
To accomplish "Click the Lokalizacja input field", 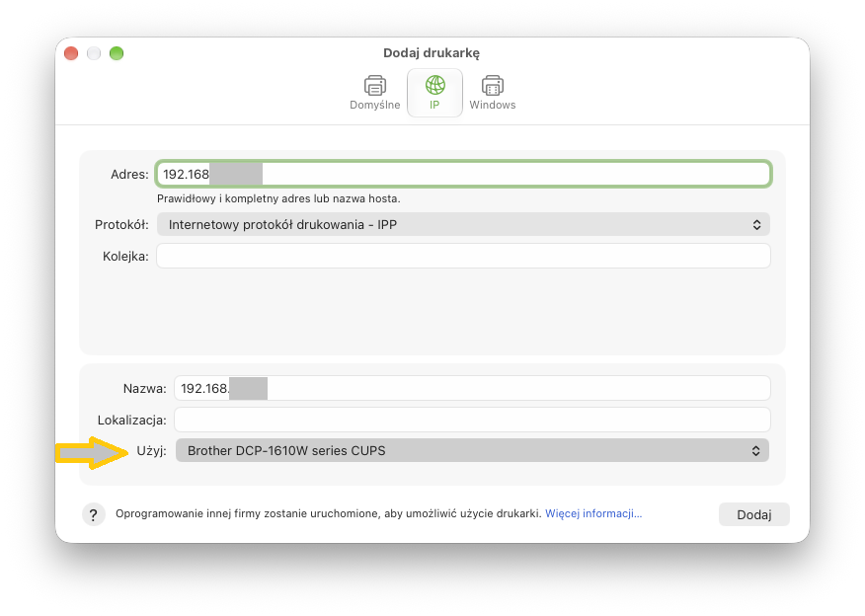I will [472, 420].
